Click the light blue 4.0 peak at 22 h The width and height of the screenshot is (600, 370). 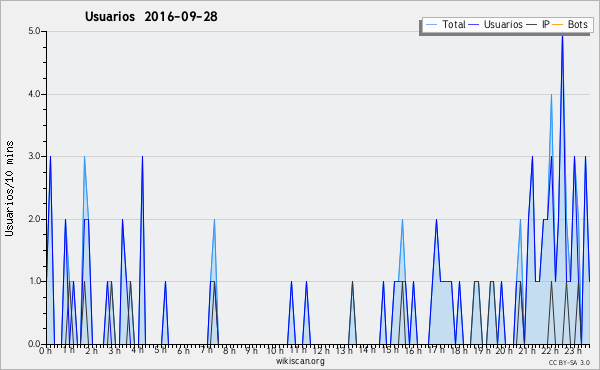[x=551, y=96]
